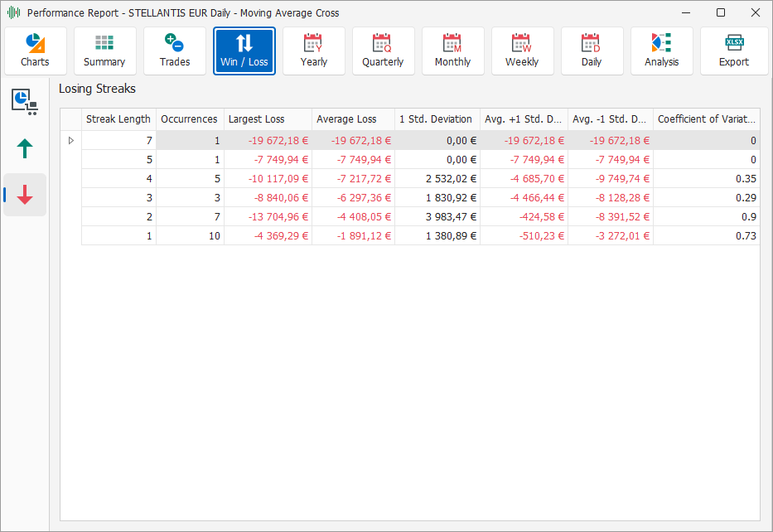Open the Trades list
This screenshot has height=532, width=773.
click(175, 51)
